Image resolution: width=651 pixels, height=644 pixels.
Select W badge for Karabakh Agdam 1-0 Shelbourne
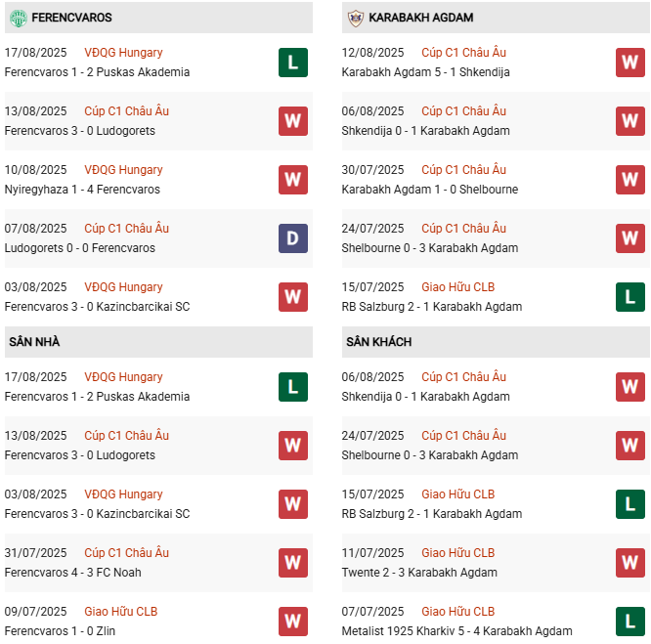click(630, 180)
